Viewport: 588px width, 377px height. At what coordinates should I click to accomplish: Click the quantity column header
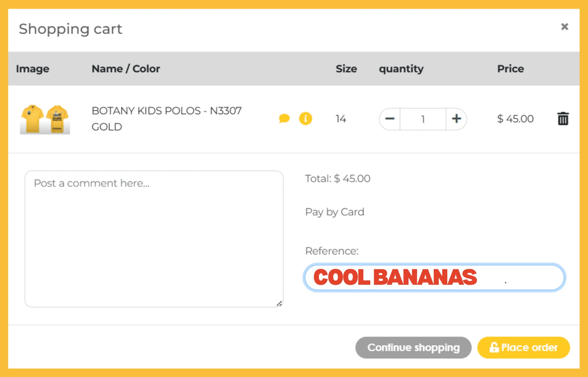click(401, 69)
